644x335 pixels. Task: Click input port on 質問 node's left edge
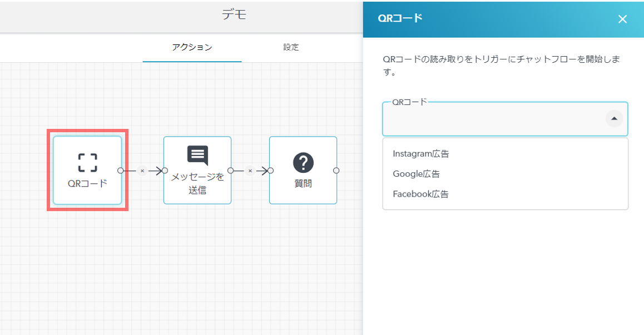tap(270, 171)
